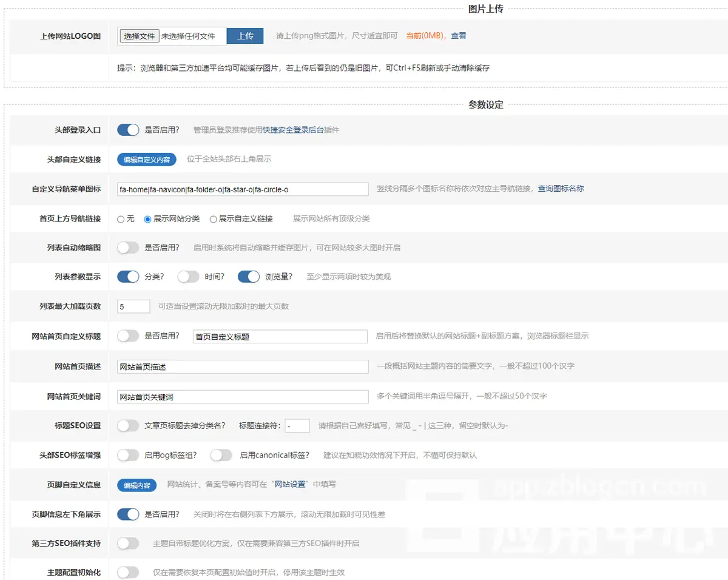Enable the og标签组 toggle
Screen dimensions: 728x580
click(129, 454)
